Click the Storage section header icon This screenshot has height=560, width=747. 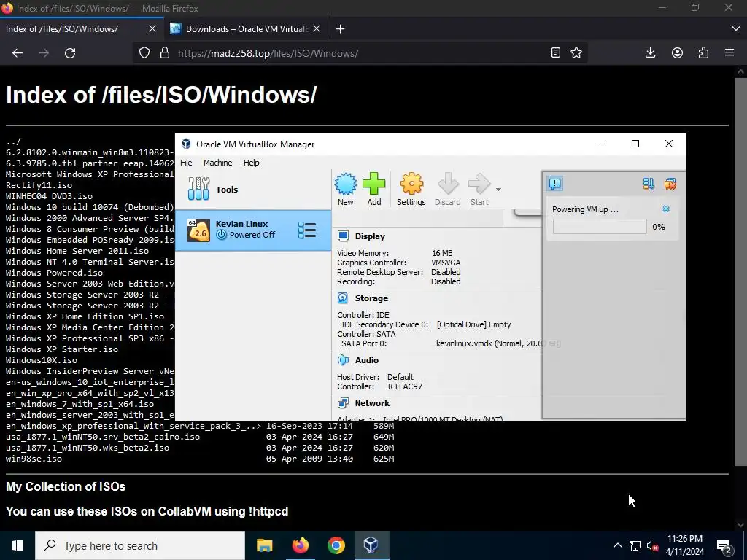pos(343,298)
